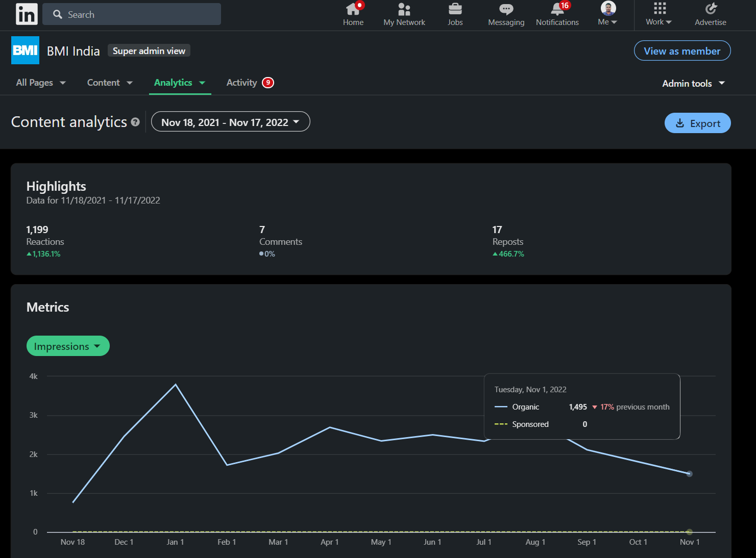756x558 pixels.
Task: Click the Export button
Action: (x=697, y=123)
